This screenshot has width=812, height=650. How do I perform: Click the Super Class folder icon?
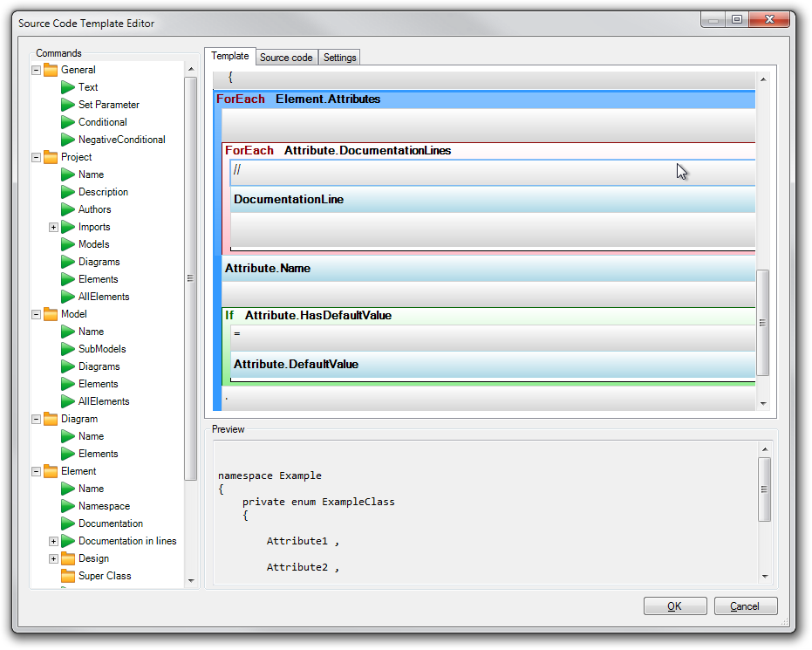[68, 576]
